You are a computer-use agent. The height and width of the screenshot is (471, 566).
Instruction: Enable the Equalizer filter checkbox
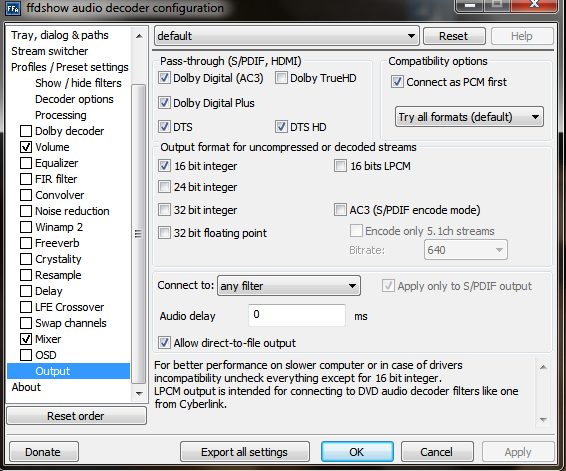click(x=26, y=163)
